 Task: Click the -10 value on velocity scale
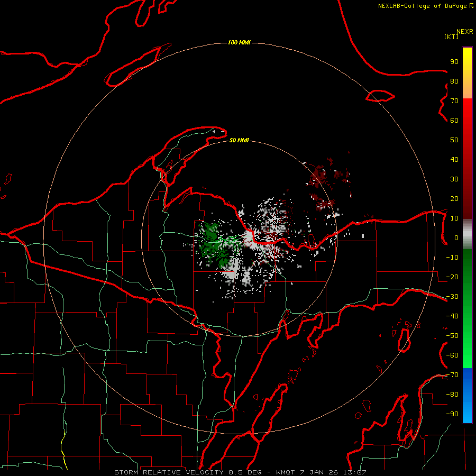[452, 258]
